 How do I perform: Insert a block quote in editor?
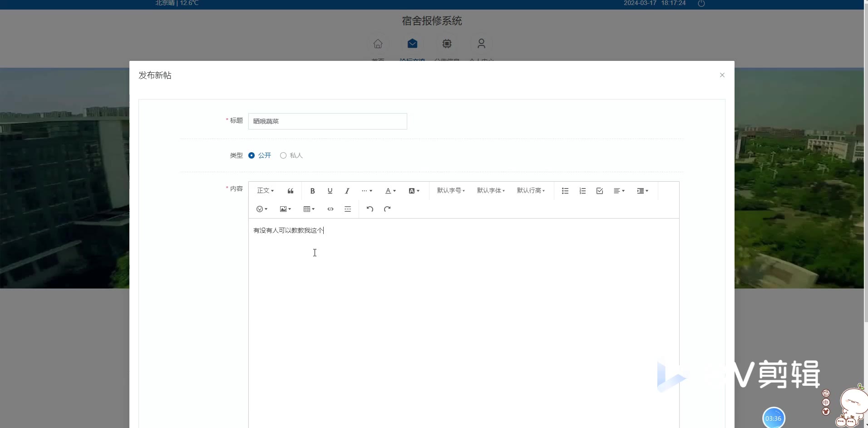(x=291, y=191)
